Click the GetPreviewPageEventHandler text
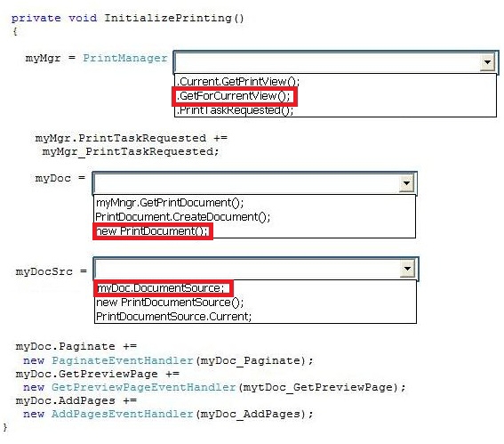The image size is (504, 444). click(144, 387)
